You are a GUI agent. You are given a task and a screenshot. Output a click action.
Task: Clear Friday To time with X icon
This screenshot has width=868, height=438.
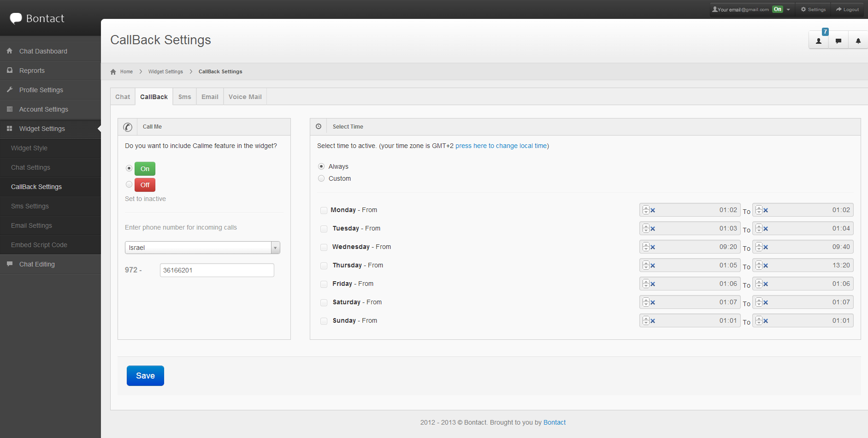[x=766, y=284]
